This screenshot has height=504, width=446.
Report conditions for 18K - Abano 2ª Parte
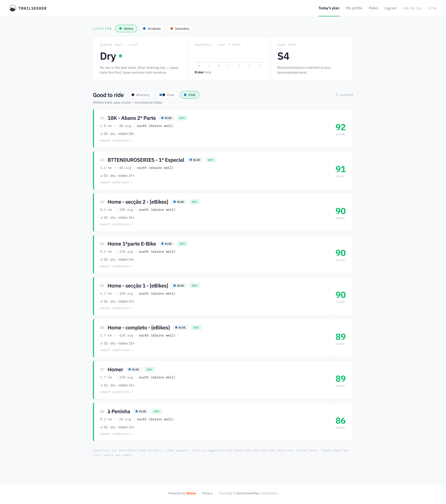point(116,141)
